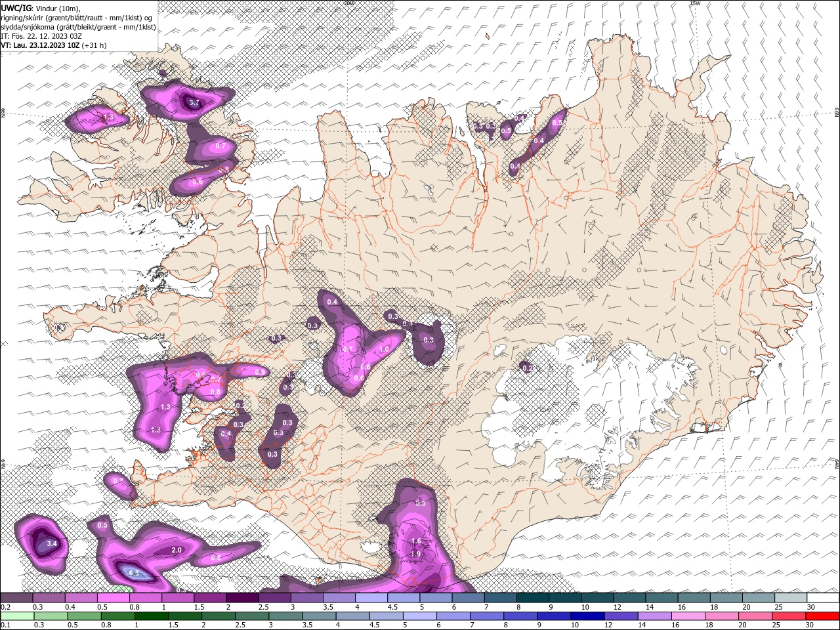Click the 0.9 snowfall value on the map
Image resolution: width=840 pixels, height=630 pixels.
pyautogui.click(x=260, y=372)
